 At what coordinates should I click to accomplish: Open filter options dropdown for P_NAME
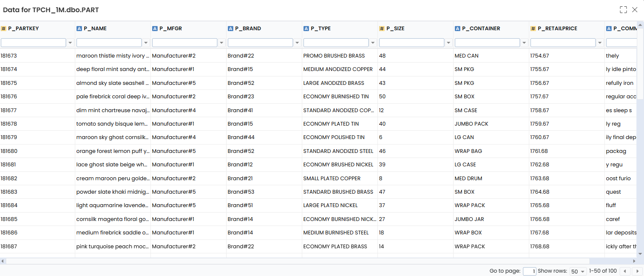[146, 43]
